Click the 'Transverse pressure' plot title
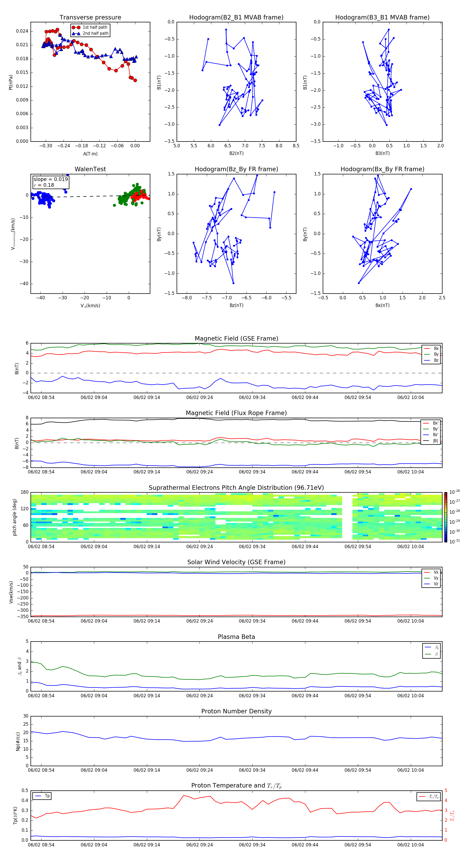The image size is (473, 868). tap(90, 18)
